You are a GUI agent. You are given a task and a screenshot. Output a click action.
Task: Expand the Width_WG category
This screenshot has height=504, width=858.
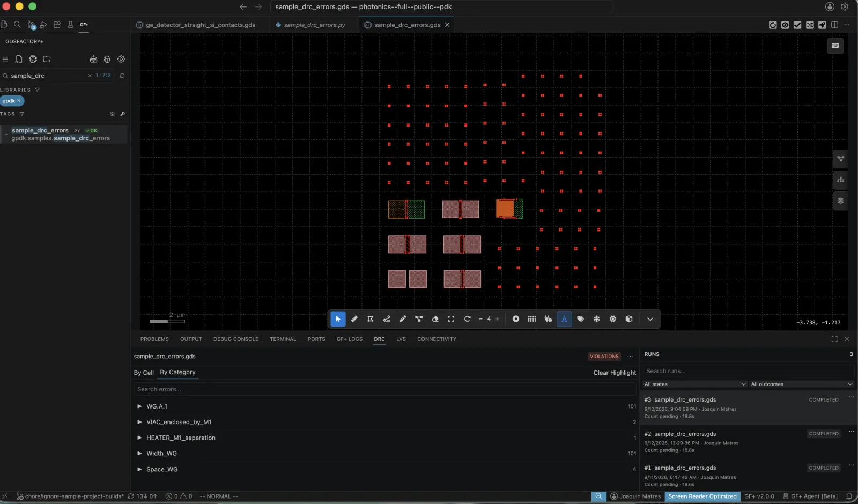(139, 454)
